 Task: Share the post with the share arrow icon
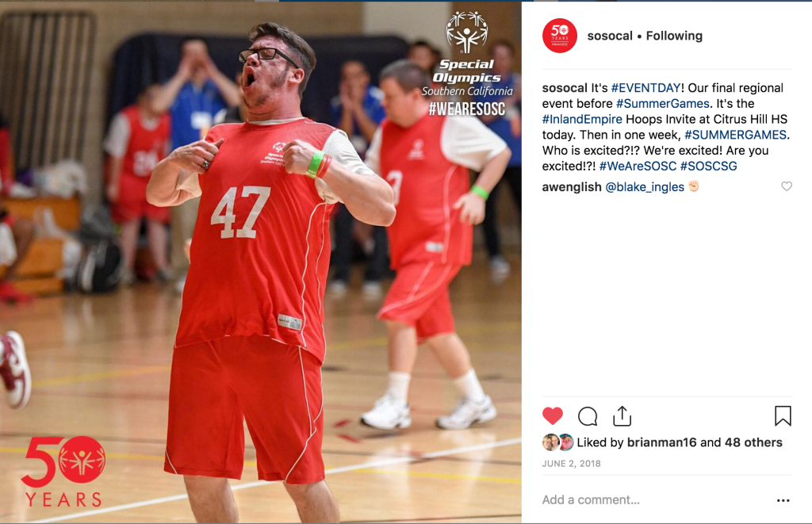click(622, 415)
